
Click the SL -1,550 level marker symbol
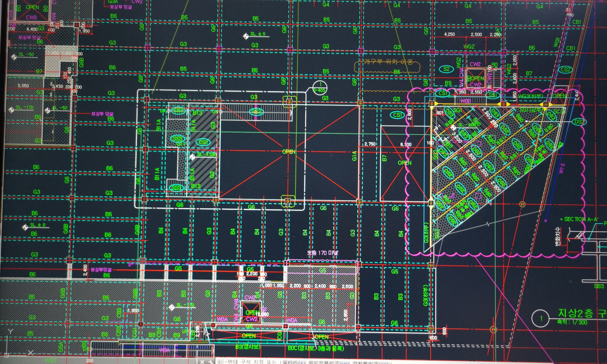pyautogui.click(x=193, y=157)
